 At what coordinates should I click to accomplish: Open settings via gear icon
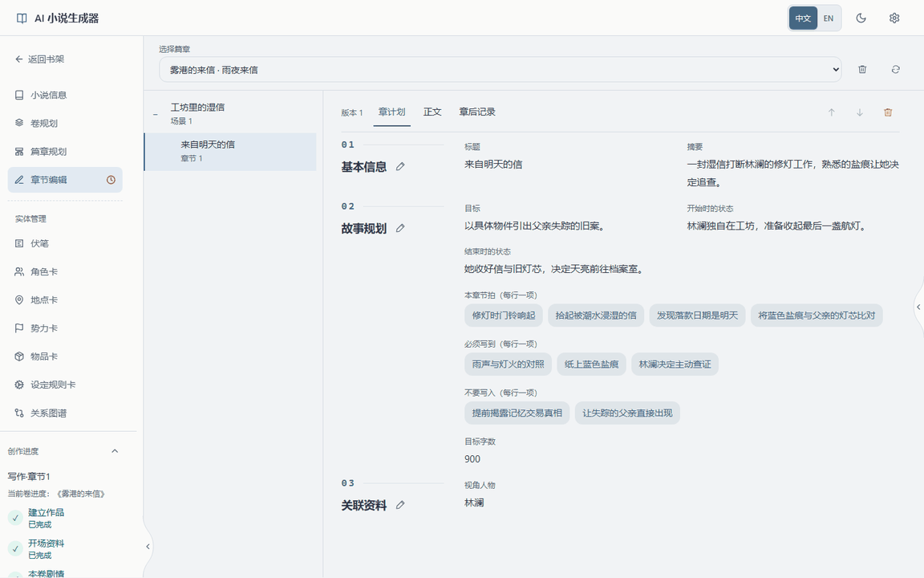[894, 18]
